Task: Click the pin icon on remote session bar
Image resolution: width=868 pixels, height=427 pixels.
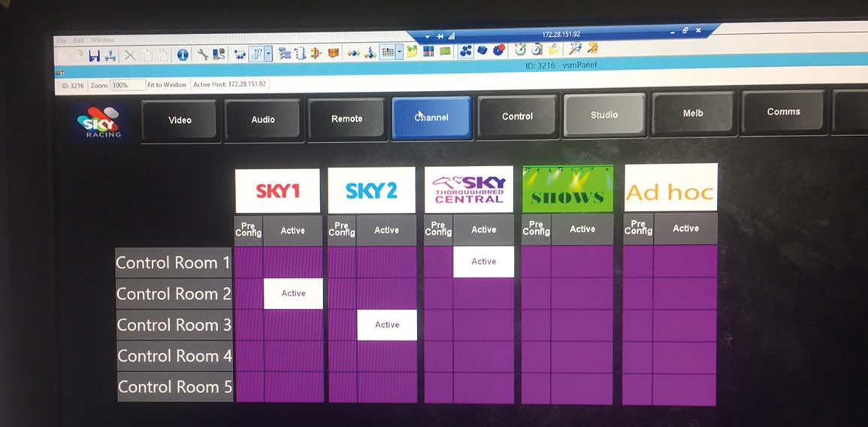Action: [x=440, y=37]
